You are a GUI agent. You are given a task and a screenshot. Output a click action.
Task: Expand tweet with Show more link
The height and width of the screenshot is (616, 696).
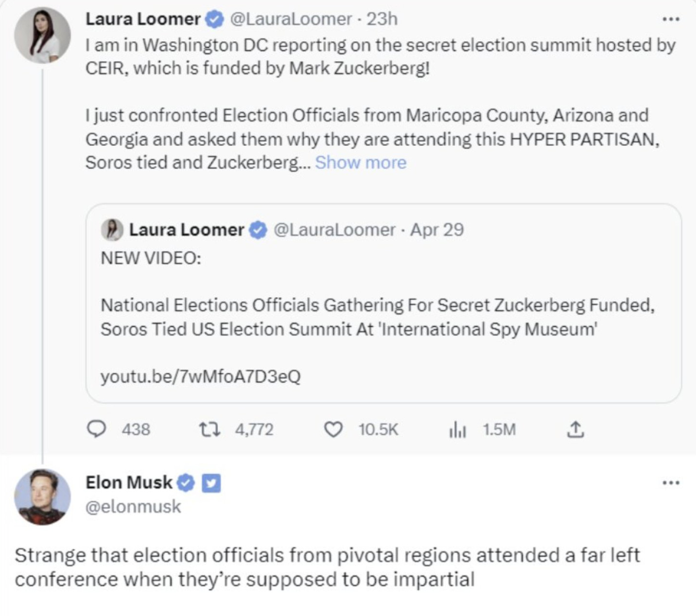click(x=360, y=162)
